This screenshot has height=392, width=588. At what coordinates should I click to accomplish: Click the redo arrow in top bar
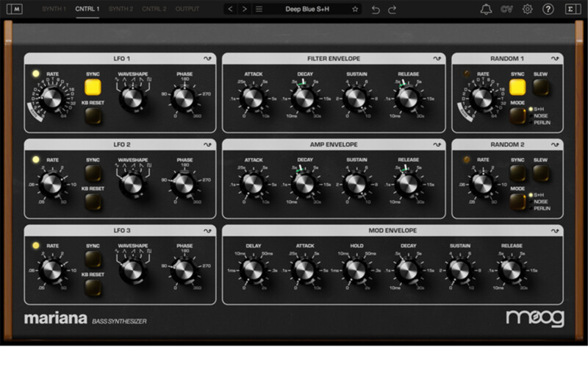coord(392,10)
